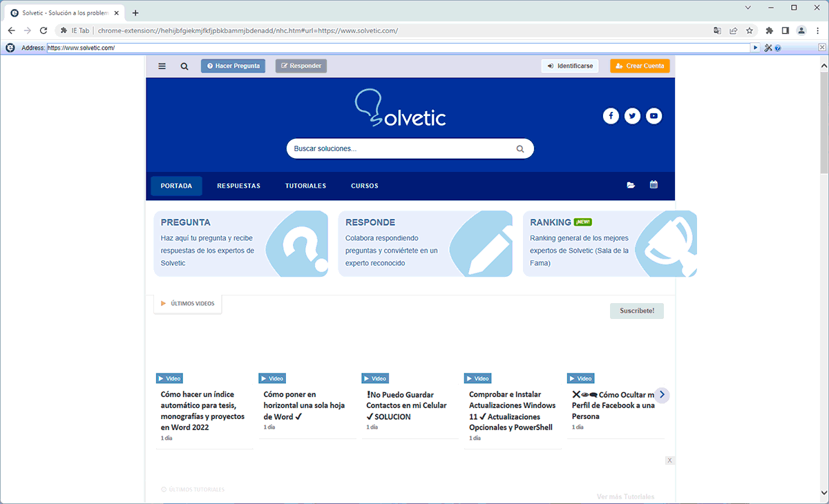Click the magnifier inside Buscar soluciones field
This screenshot has width=829, height=504.
pyautogui.click(x=520, y=149)
